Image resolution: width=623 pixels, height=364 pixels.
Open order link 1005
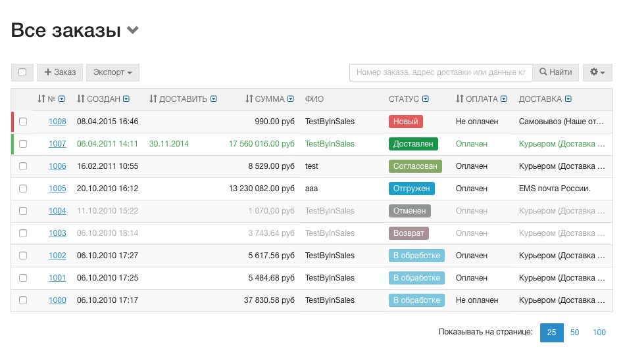pyautogui.click(x=57, y=189)
